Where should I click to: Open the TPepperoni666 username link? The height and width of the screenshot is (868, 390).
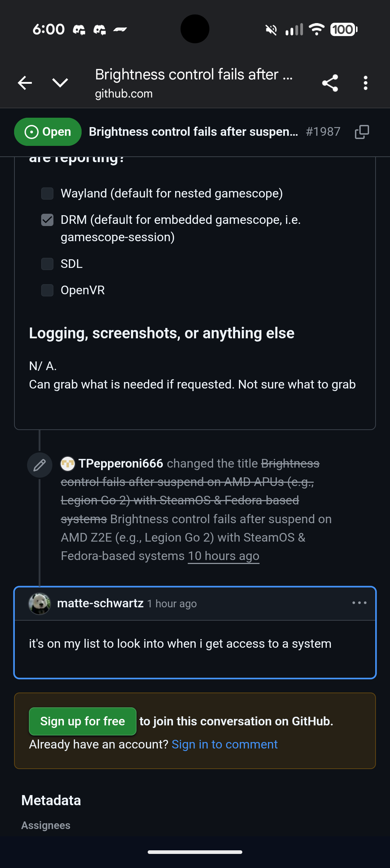(121, 464)
